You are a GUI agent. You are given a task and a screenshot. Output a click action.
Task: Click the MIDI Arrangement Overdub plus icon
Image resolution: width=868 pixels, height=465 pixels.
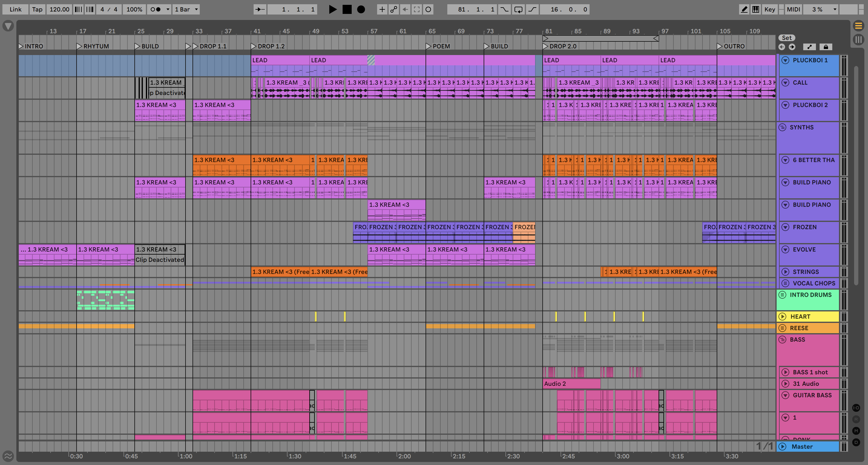[x=382, y=9]
